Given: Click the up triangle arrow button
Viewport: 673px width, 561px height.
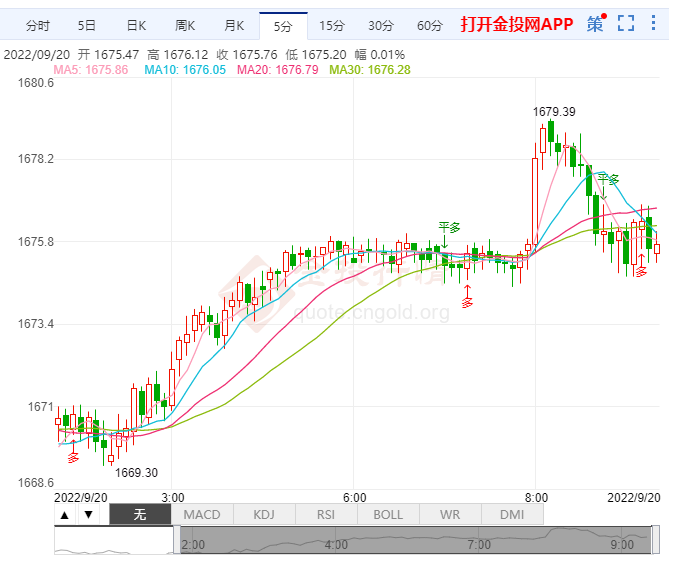Looking at the screenshot, I should tap(65, 514).
